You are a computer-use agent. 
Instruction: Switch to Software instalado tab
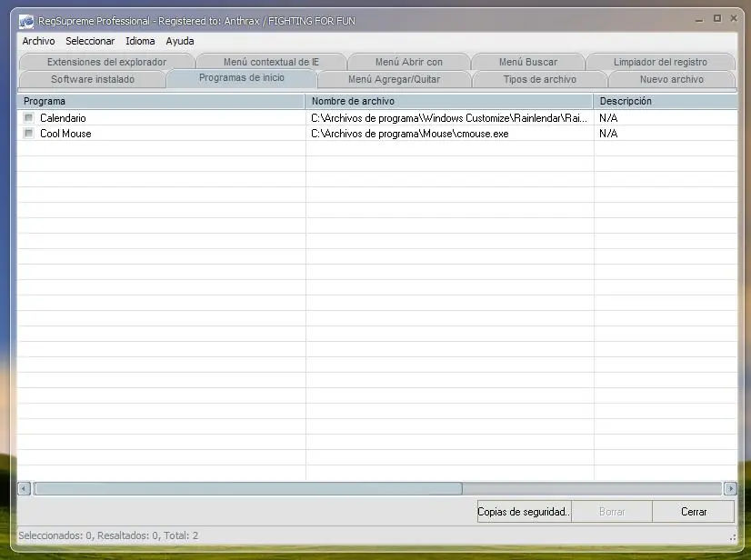[x=93, y=79]
